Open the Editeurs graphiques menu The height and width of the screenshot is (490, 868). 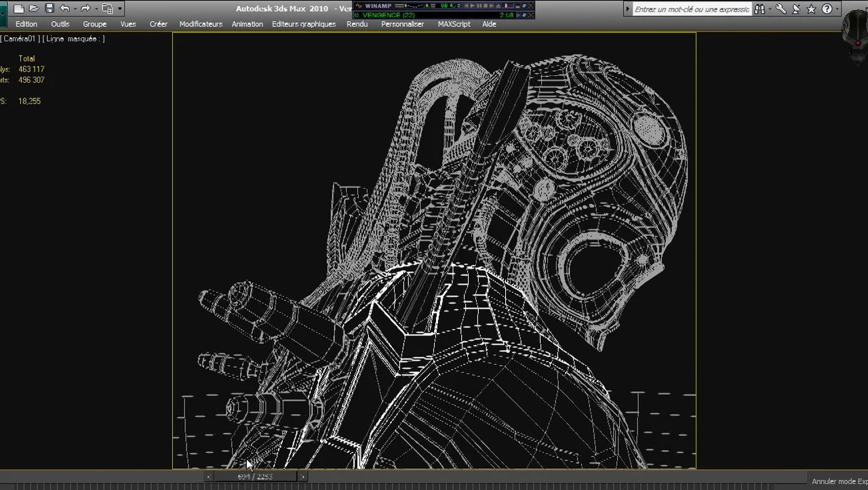(x=304, y=24)
